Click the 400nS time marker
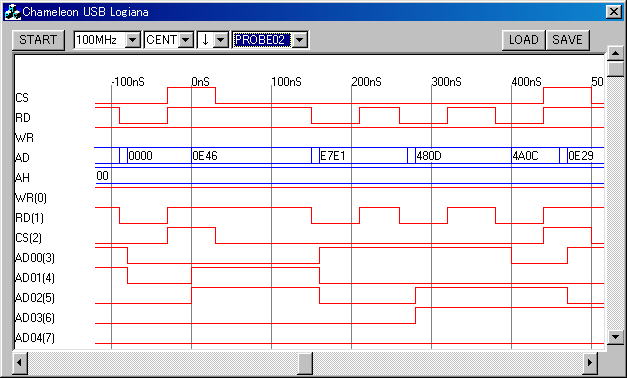The height and width of the screenshot is (378, 627). pos(526,82)
